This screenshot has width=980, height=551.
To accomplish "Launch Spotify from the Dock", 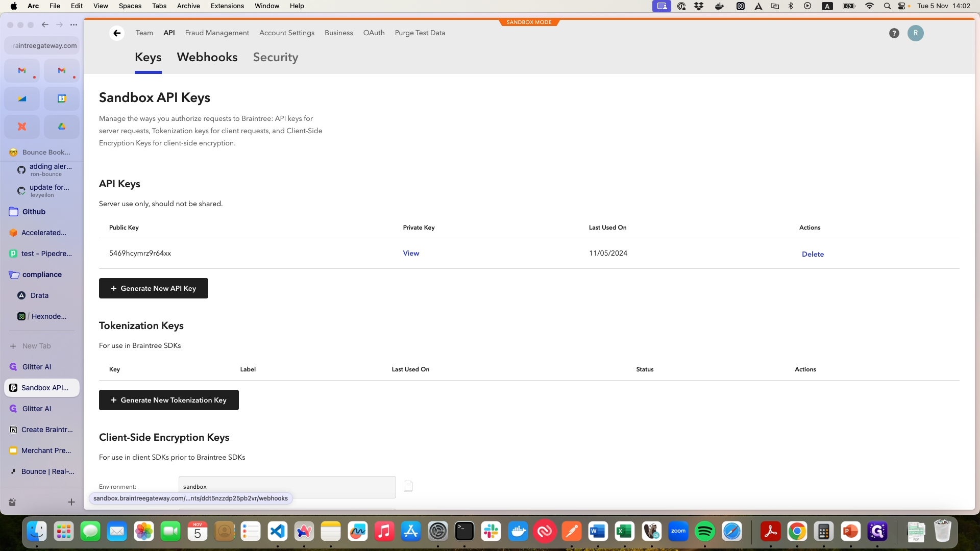I will pyautogui.click(x=705, y=532).
